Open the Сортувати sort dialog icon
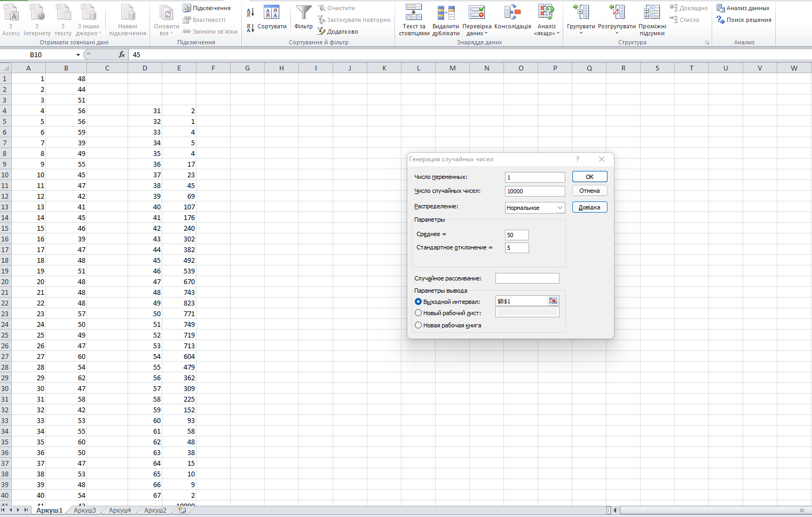Viewport: 812px width, 517px height. click(x=272, y=13)
